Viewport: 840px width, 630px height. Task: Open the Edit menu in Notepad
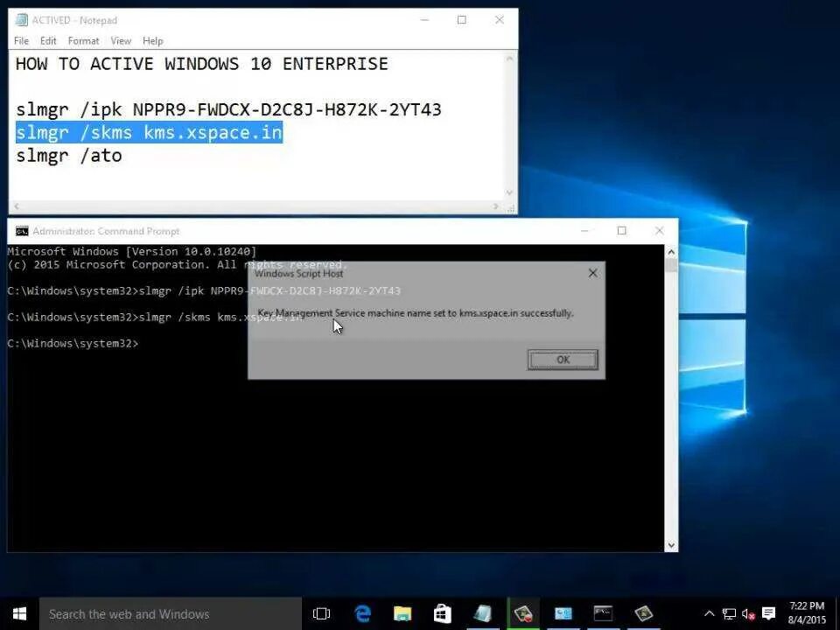tap(48, 41)
